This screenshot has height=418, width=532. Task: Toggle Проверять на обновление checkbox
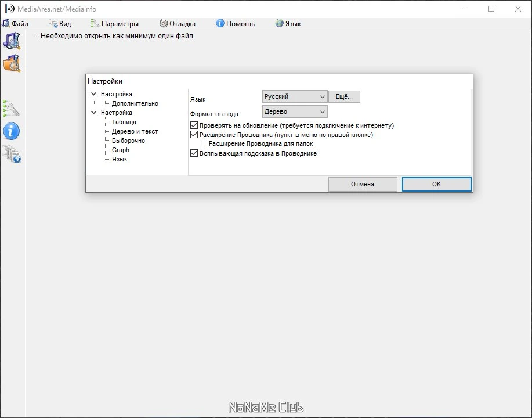[194, 125]
